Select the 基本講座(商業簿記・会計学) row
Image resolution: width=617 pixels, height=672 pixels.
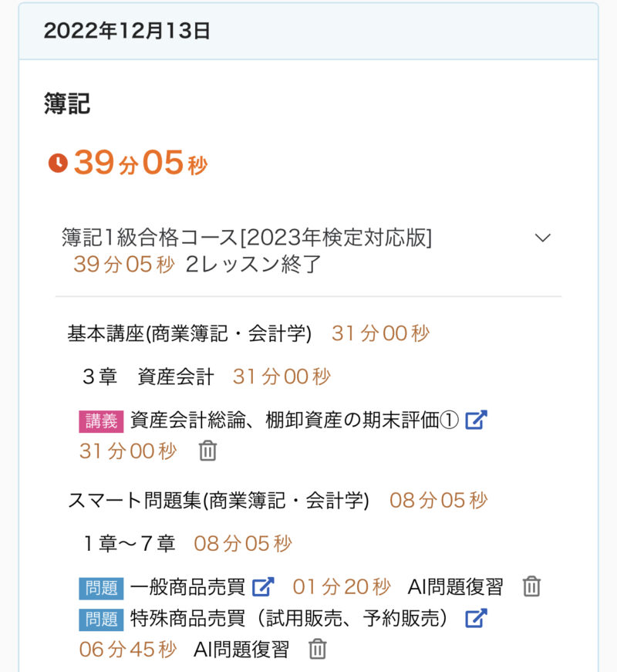(190, 333)
